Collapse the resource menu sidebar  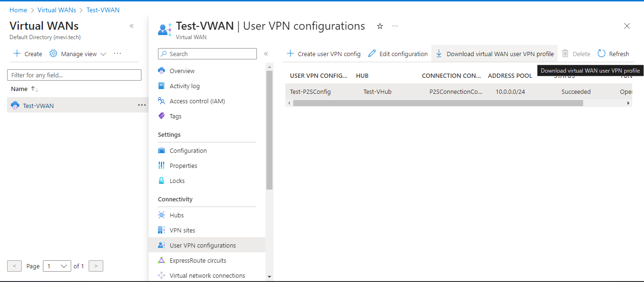[266, 54]
